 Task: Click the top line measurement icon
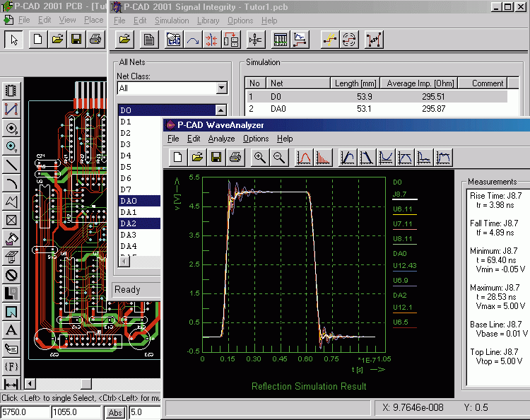click(x=443, y=158)
